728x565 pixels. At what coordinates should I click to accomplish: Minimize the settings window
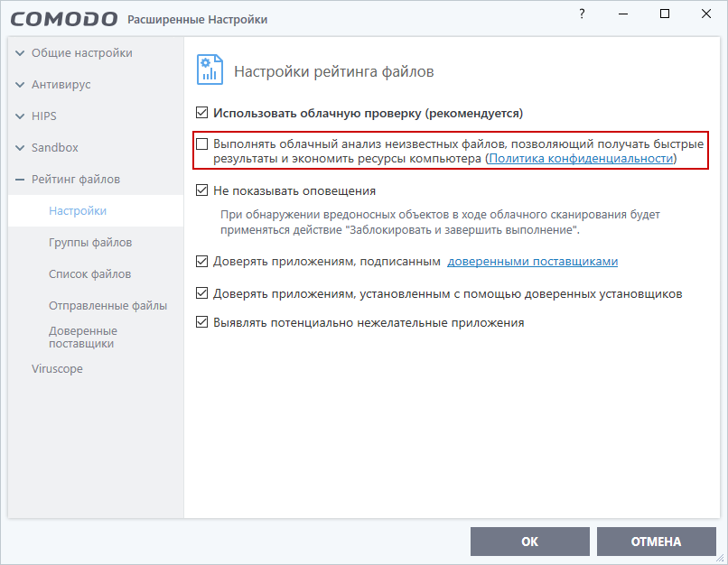623,14
